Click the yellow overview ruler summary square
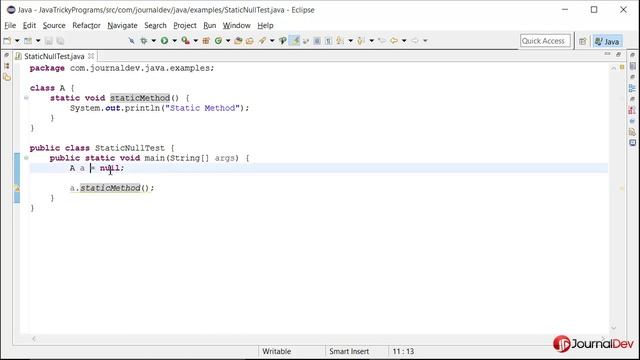This screenshot has width=640, height=360. (622, 67)
